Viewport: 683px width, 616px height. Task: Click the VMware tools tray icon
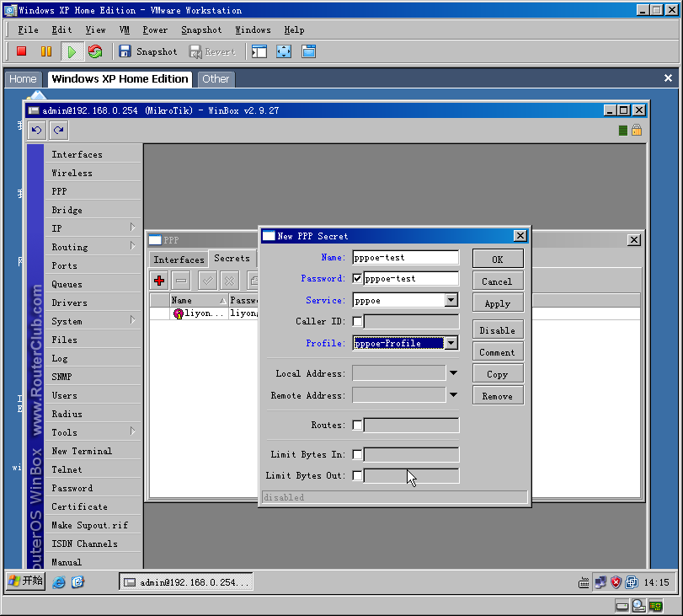[x=632, y=582]
